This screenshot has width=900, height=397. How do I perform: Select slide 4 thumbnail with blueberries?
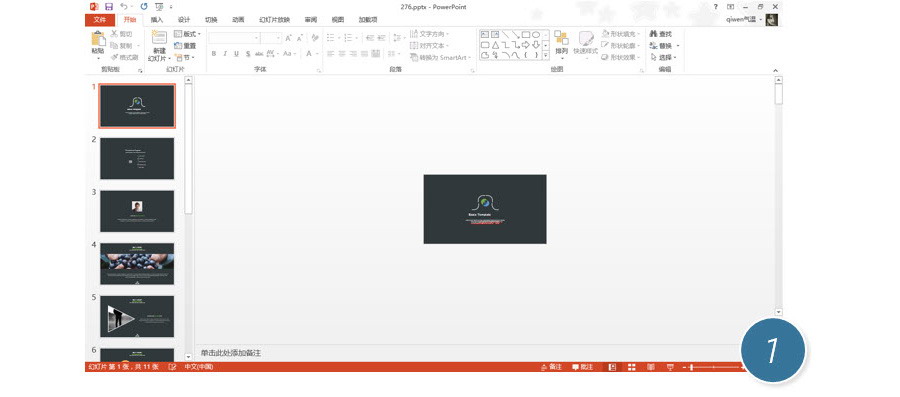[x=137, y=264]
